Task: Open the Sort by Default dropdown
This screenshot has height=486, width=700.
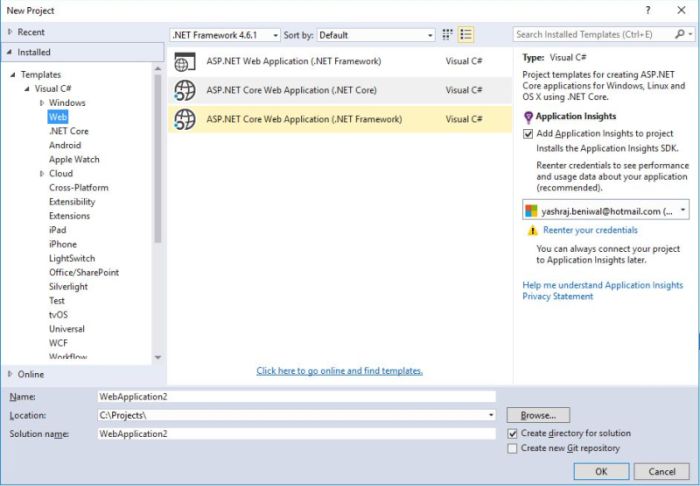Action: pos(376,35)
